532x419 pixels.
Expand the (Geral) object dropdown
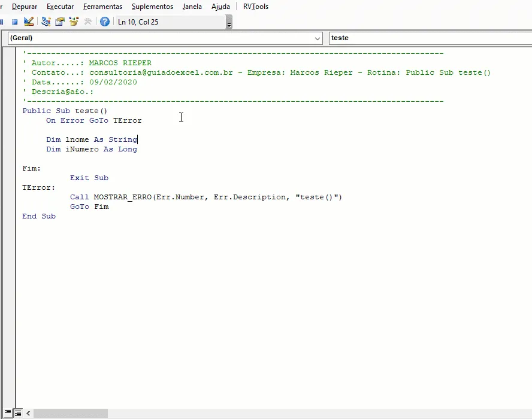click(x=318, y=38)
